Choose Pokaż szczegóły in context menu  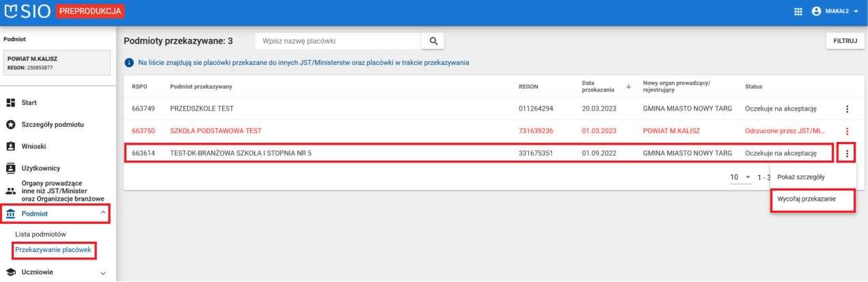tap(801, 177)
